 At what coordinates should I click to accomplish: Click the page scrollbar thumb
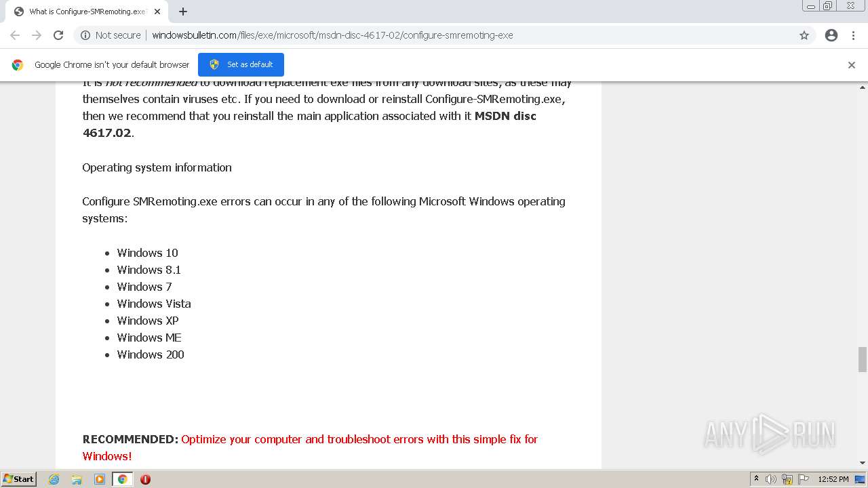pyautogui.click(x=863, y=359)
